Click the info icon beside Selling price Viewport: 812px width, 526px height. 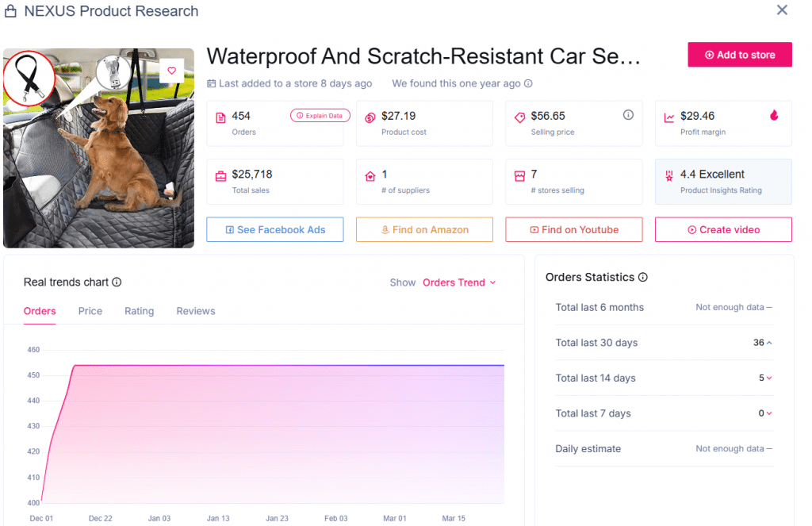point(628,115)
